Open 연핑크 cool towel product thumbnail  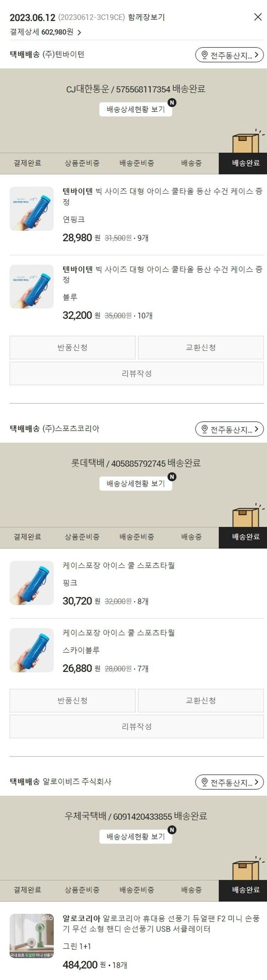[32, 209]
